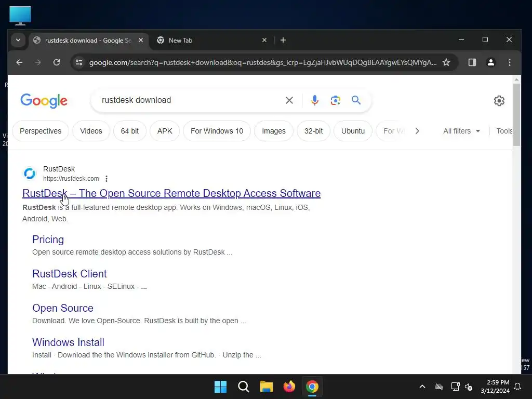Image resolution: width=532 pixels, height=399 pixels.
Task: Open the All filters dropdown
Action: (461, 131)
